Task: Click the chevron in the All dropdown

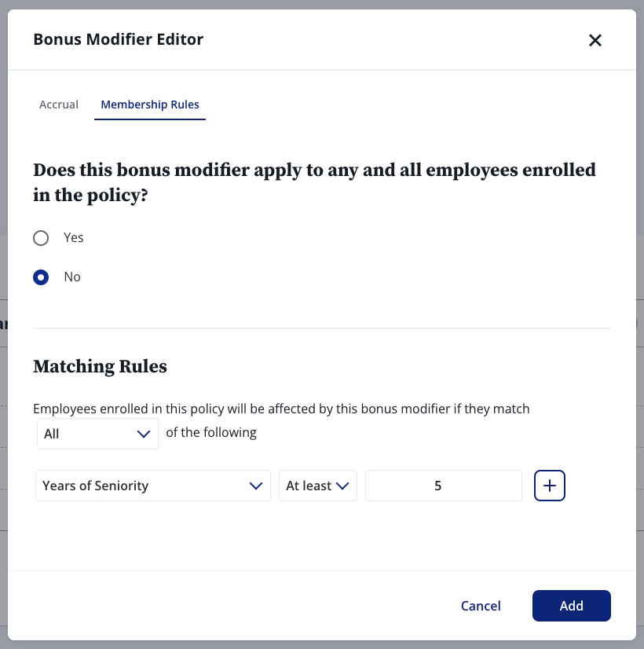Action: [144, 434]
